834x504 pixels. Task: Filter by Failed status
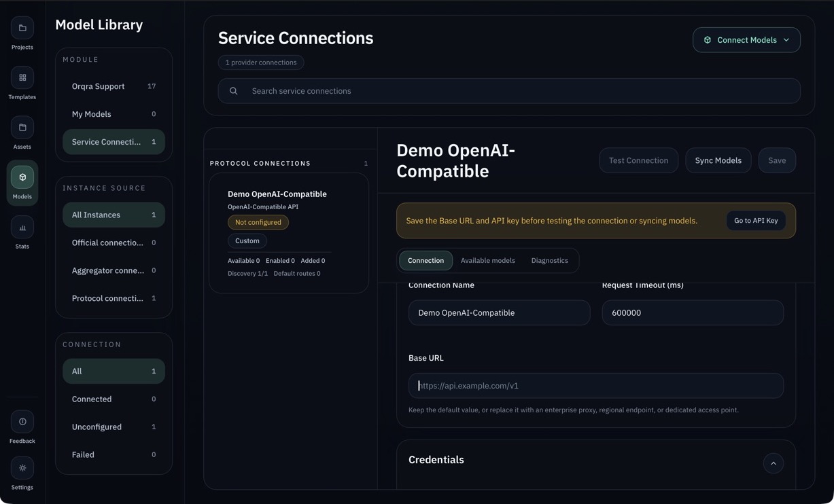coord(114,454)
